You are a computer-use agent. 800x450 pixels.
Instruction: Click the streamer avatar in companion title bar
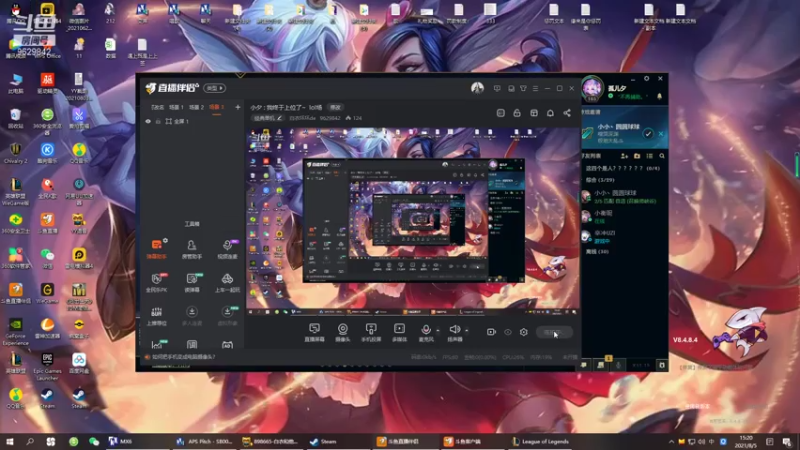pyautogui.click(x=477, y=88)
